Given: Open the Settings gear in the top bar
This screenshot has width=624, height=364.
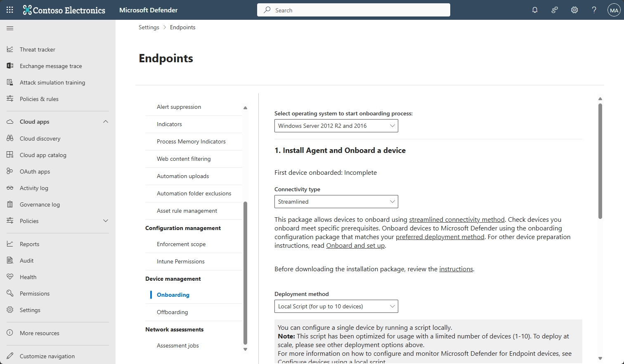Looking at the screenshot, I should 574,9.
